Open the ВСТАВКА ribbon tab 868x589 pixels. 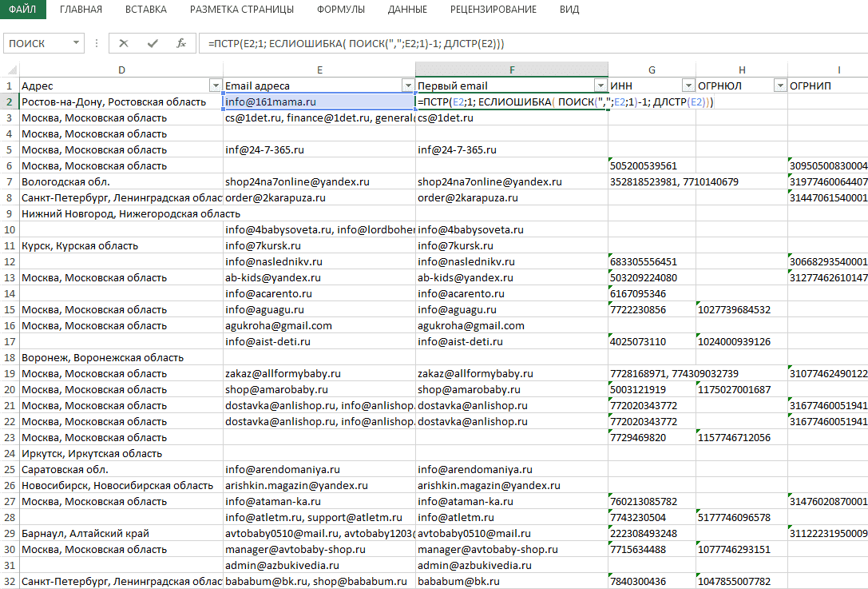tap(146, 10)
